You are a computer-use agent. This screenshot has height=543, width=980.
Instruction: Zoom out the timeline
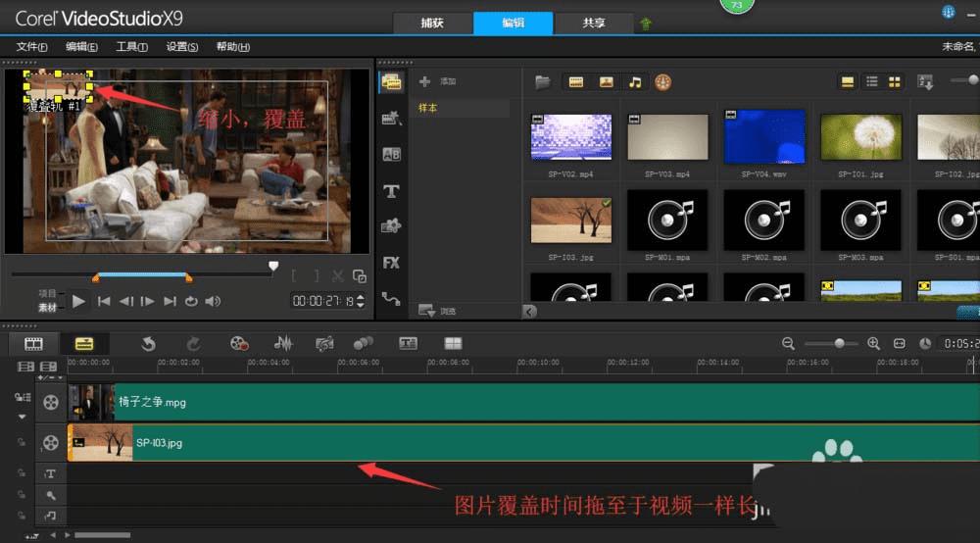click(x=788, y=344)
